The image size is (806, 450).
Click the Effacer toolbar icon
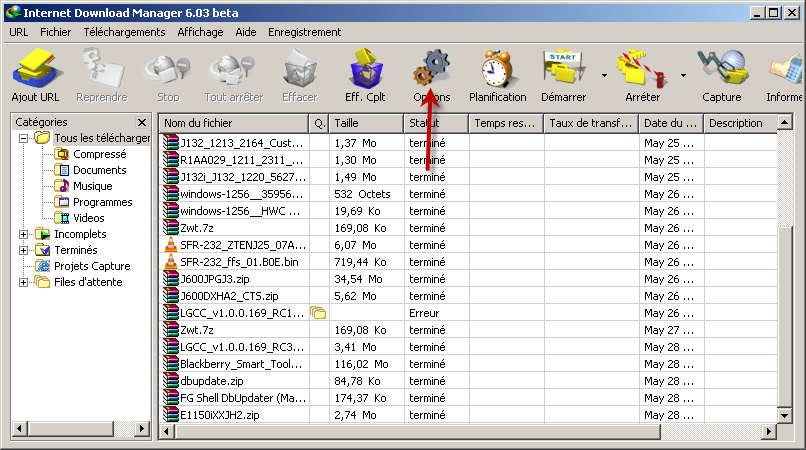coord(300,69)
